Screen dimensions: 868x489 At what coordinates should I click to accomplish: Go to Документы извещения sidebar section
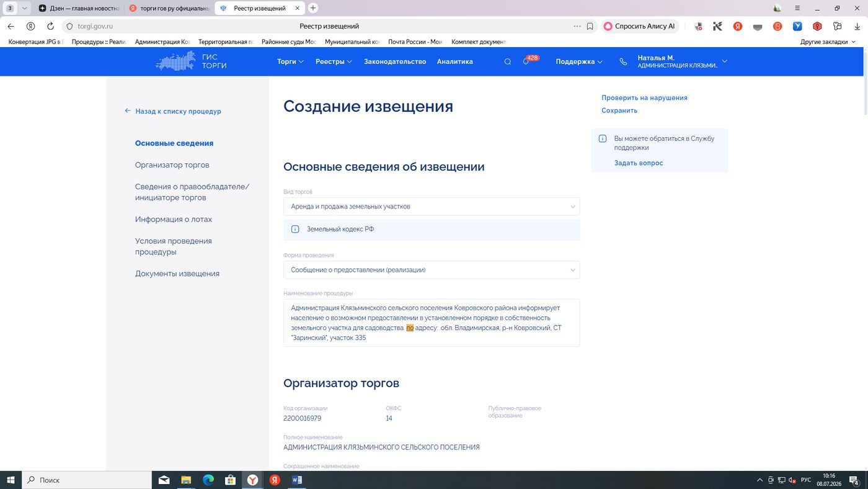[177, 274]
